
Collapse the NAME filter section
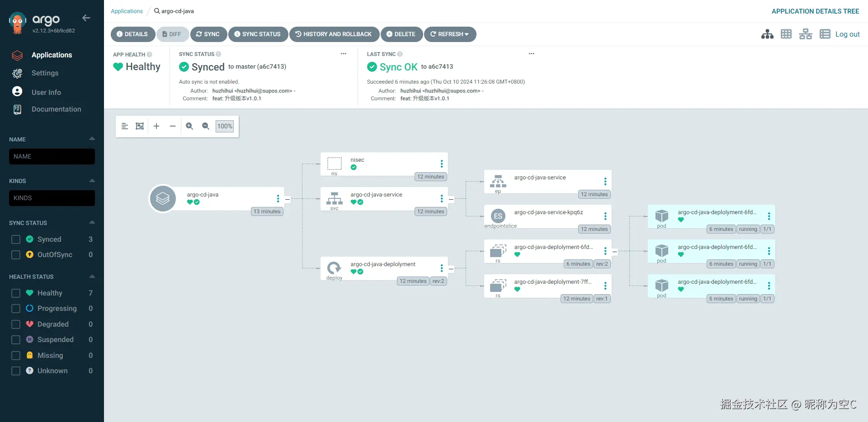coord(92,139)
